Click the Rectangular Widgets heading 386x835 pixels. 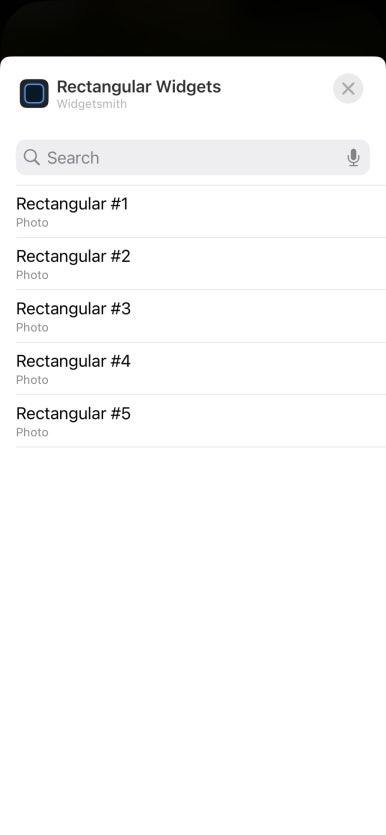coord(139,87)
